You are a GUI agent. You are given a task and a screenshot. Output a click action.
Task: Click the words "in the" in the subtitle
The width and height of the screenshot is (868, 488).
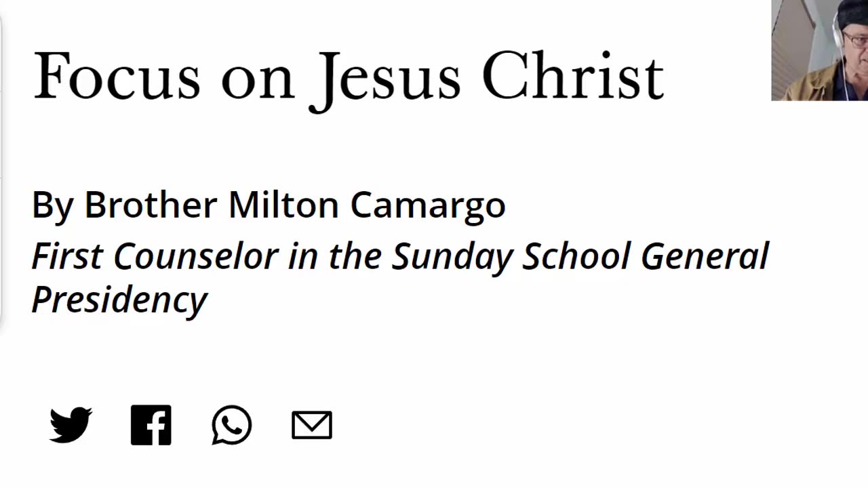click(x=335, y=256)
